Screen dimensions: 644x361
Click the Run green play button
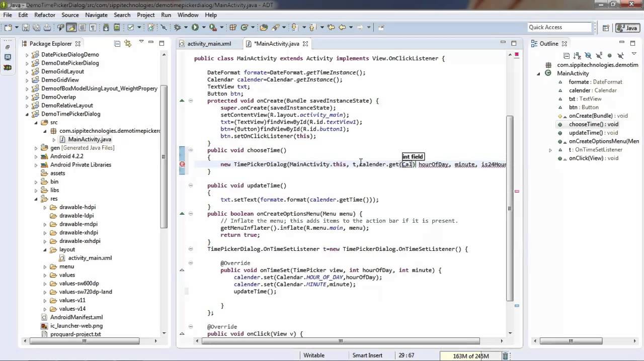(x=195, y=28)
